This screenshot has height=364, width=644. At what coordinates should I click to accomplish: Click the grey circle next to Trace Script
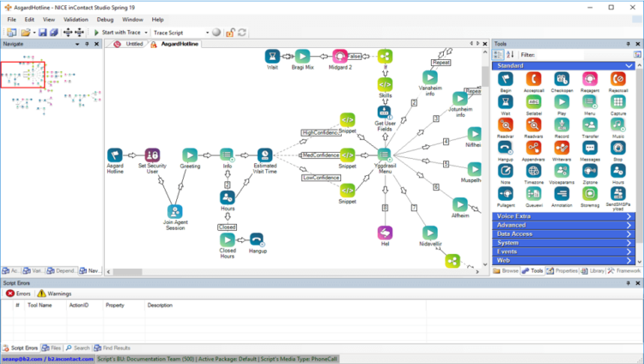coord(216,33)
